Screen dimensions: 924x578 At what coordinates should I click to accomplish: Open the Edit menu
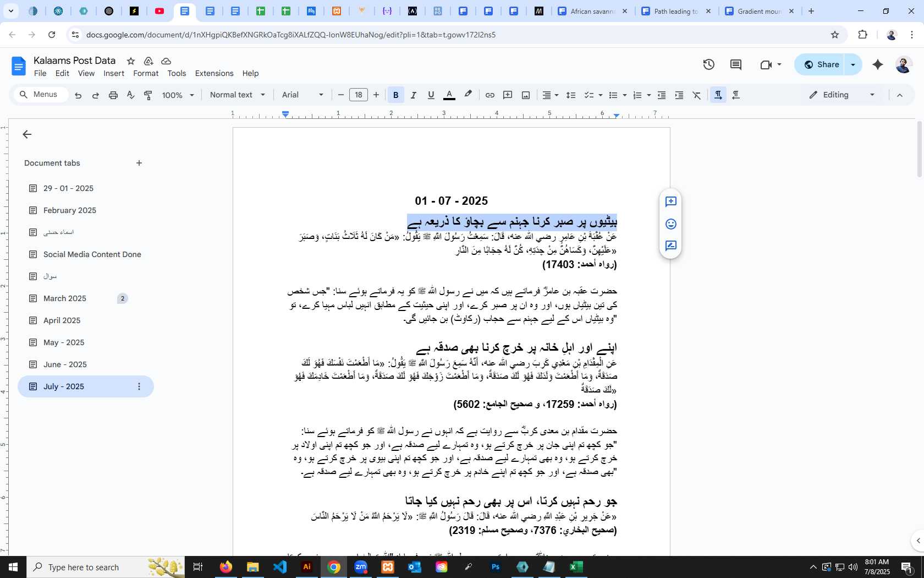[62, 73]
